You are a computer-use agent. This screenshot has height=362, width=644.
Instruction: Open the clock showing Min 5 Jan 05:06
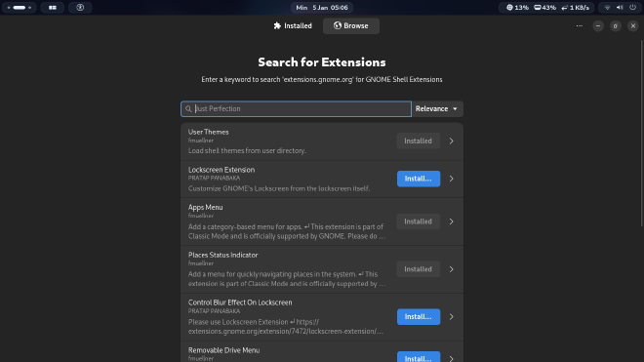[322, 8]
